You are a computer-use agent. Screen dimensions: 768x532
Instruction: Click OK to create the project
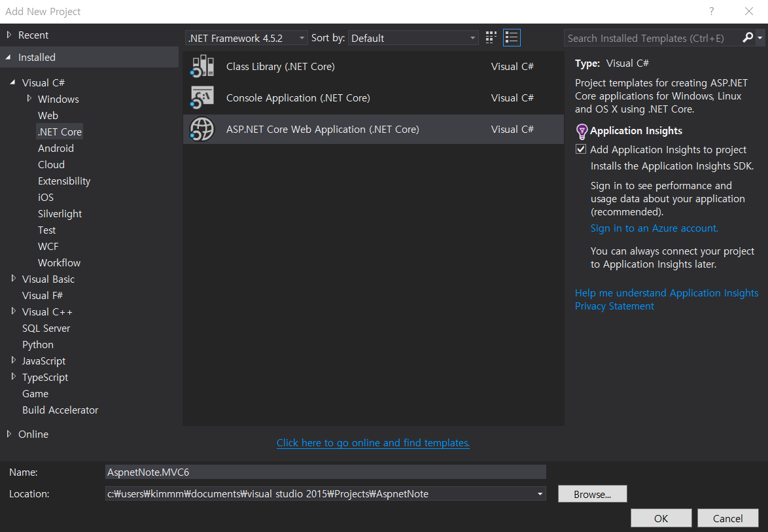[661, 518]
